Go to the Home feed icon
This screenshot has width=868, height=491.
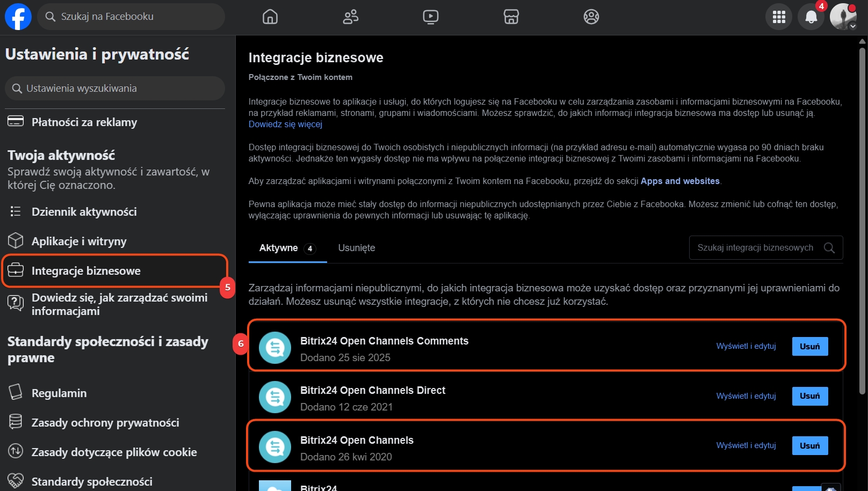270,17
